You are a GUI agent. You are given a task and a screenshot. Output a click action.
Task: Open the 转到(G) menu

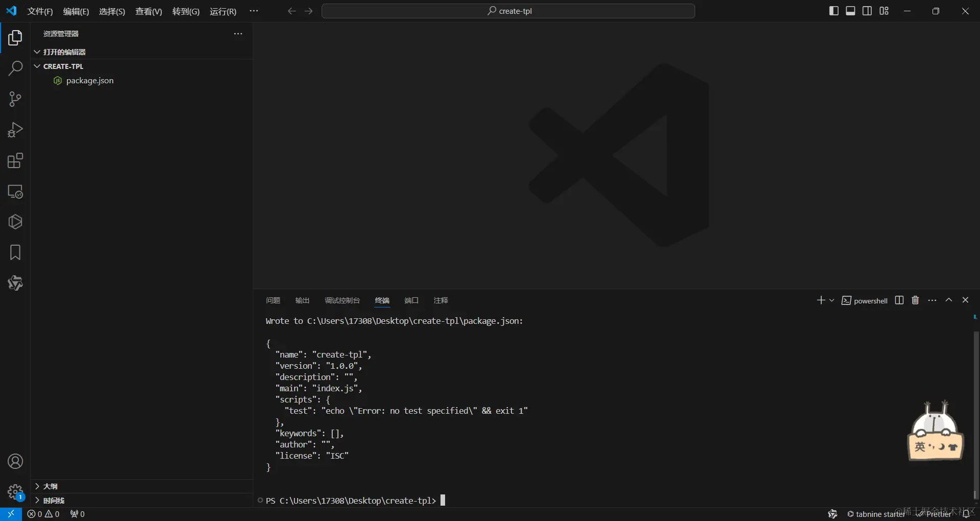pyautogui.click(x=186, y=11)
